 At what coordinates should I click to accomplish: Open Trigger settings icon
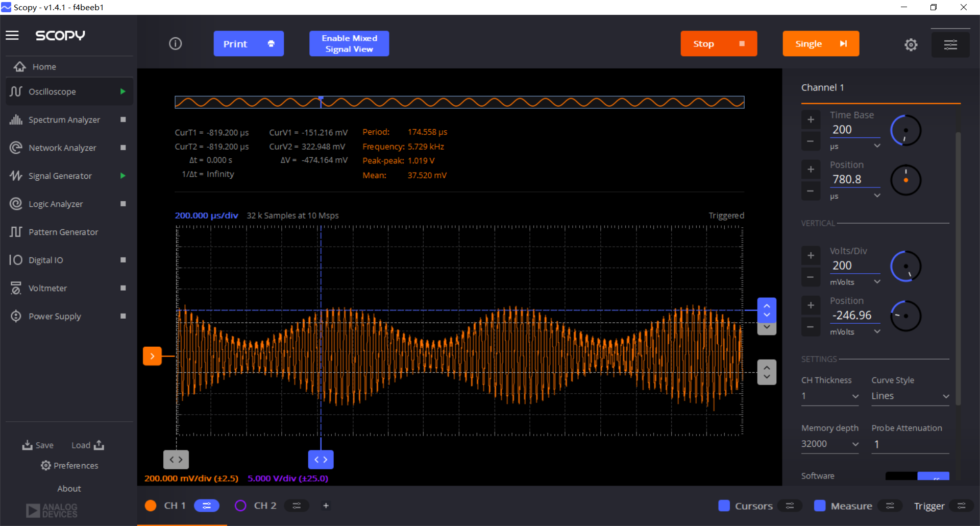click(962, 506)
